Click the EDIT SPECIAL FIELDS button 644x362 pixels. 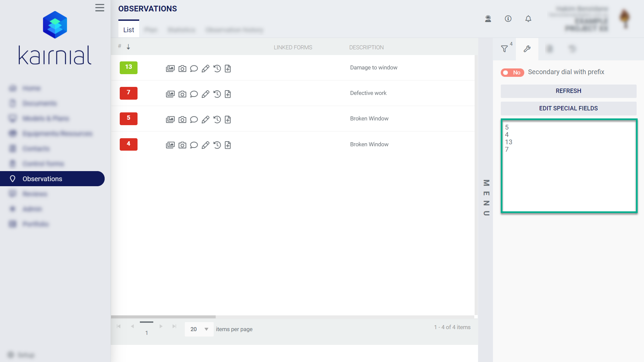[x=568, y=108]
